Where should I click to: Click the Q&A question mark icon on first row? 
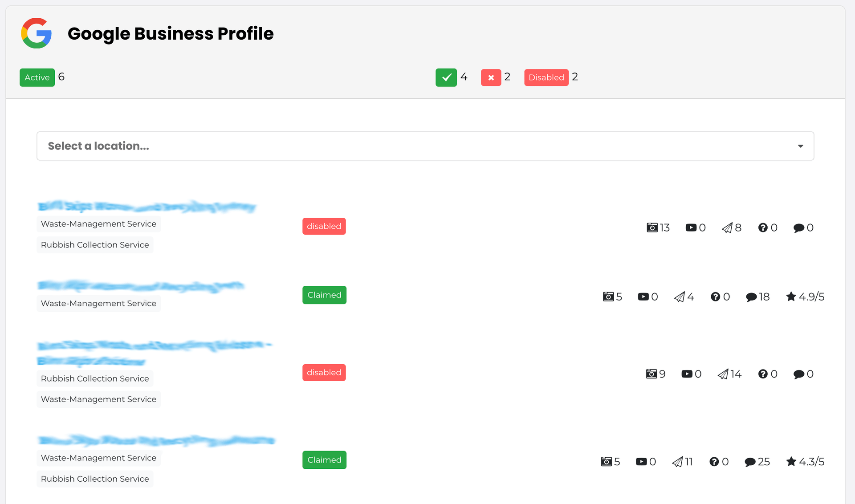coord(762,228)
